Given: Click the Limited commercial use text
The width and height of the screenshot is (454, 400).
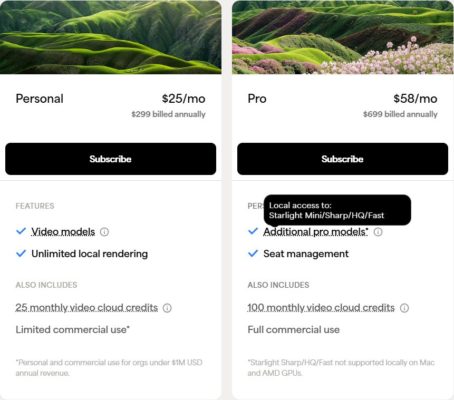Looking at the screenshot, I should pyautogui.click(x=73, y=330).
